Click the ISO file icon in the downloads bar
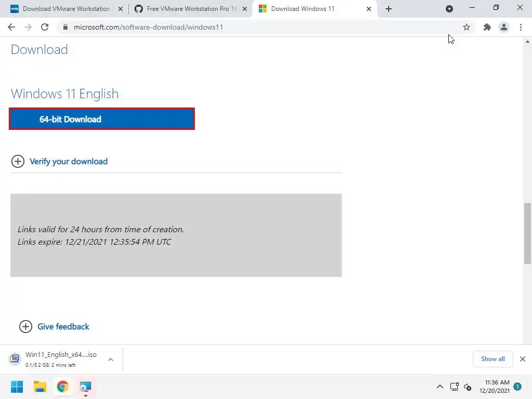 point(15,358)
